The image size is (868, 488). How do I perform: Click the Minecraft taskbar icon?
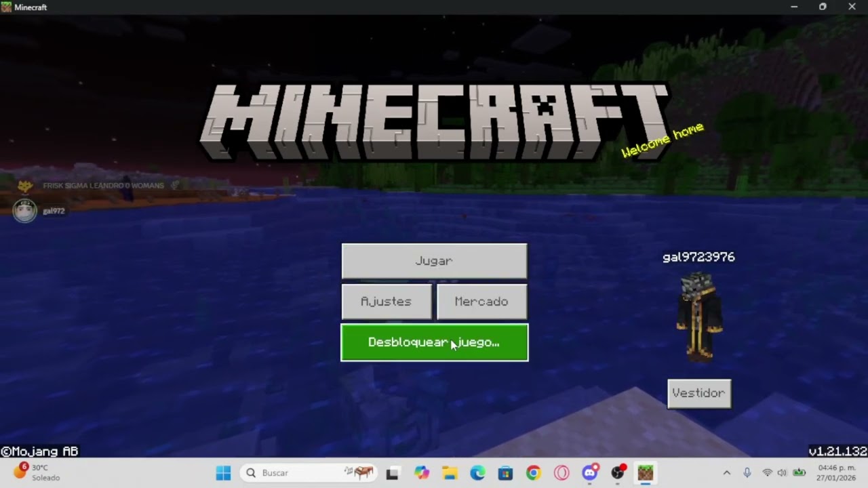pyautogui.click(x=646, y=473)
